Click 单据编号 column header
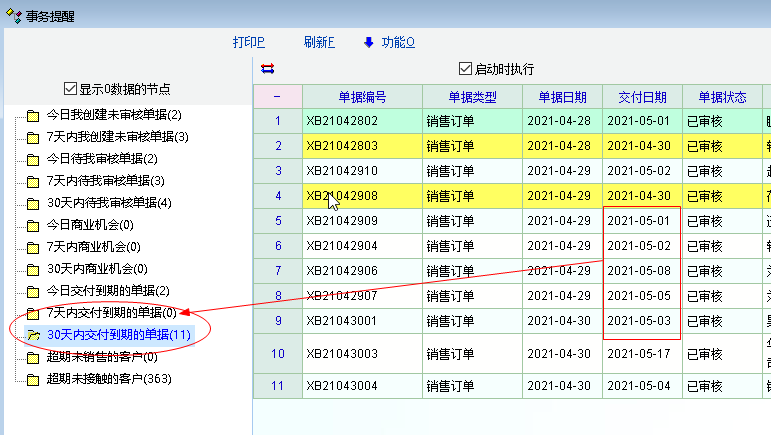 click(x=362, y=97)
